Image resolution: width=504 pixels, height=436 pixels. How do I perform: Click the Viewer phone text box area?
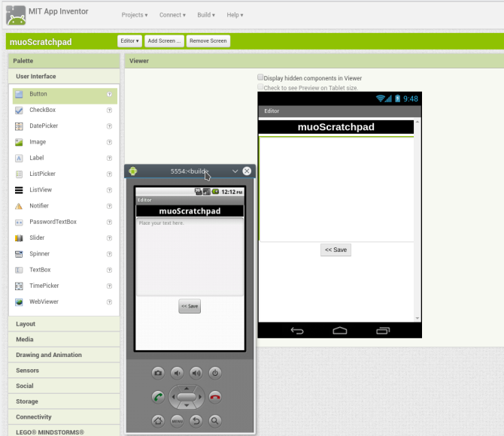(336, 189)
